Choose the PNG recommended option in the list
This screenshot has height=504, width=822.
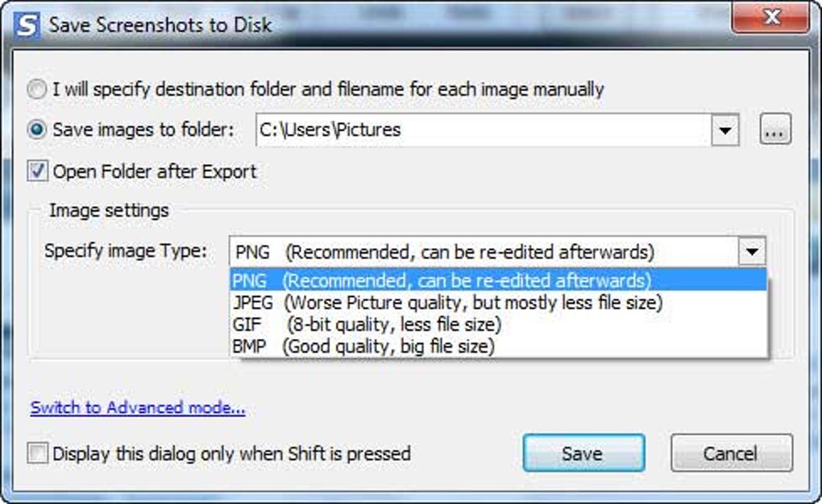click(x=499, y=280)
